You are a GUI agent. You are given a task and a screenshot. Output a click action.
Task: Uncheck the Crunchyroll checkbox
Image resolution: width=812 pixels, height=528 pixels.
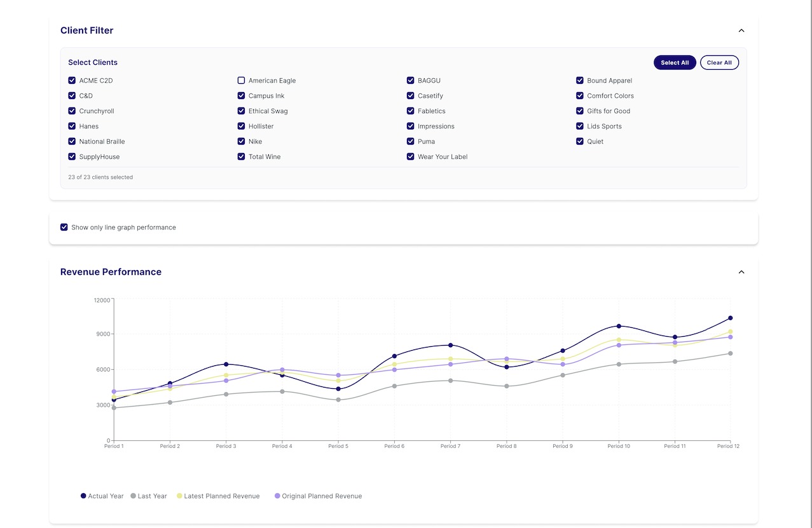click(x=72, y=111)
